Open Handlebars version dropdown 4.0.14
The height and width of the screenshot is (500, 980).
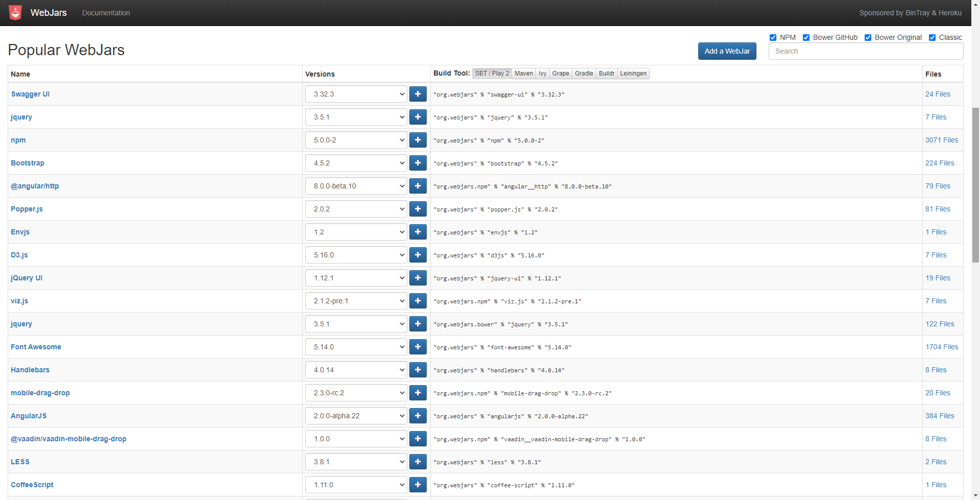point(356,370)
